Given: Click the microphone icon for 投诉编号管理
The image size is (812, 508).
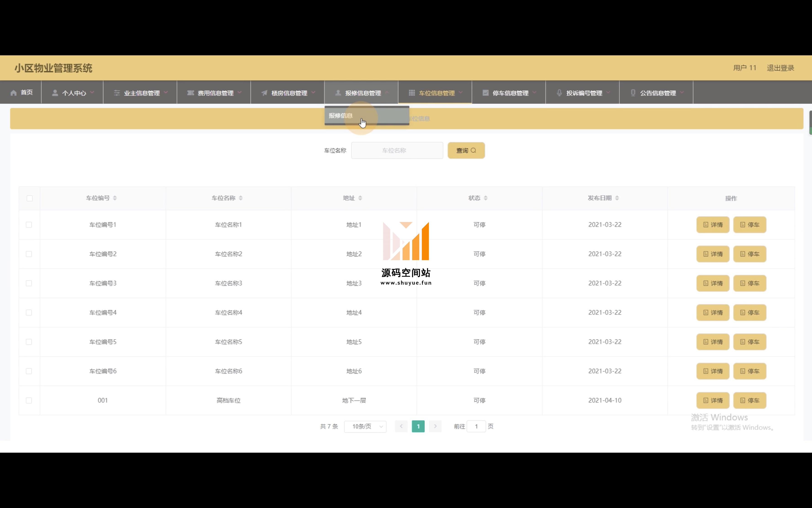Looking at the screenshot, I should (x=559, y=93).
